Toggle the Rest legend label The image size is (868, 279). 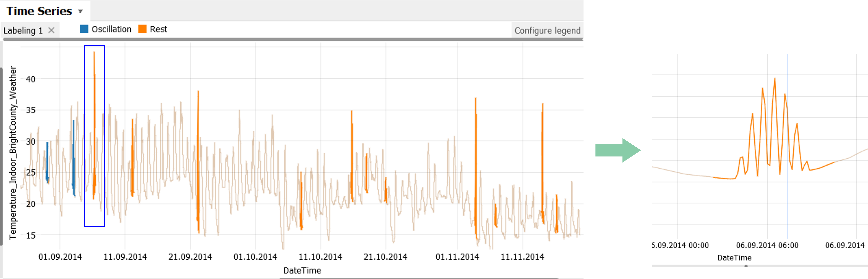coord(158,29)
